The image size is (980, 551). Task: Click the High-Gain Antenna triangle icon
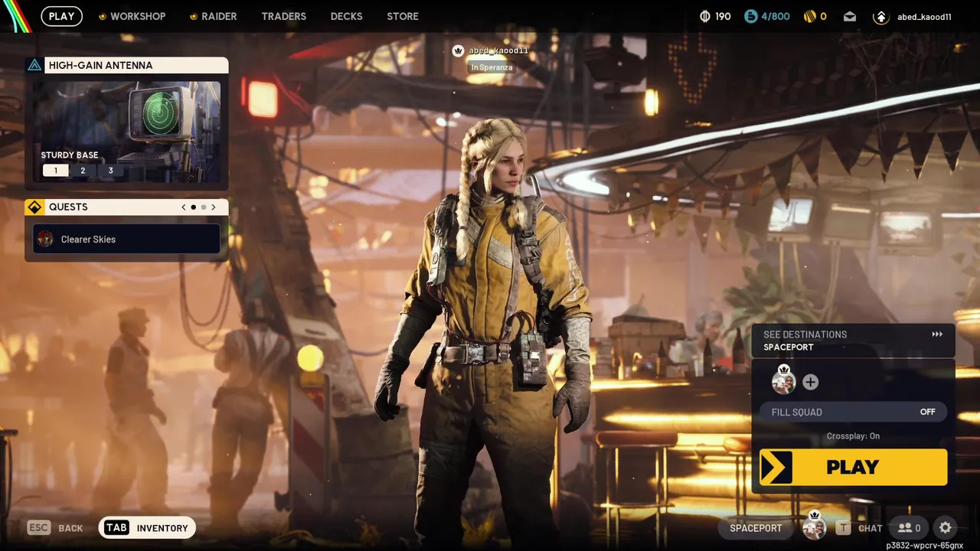coord(34,65)
